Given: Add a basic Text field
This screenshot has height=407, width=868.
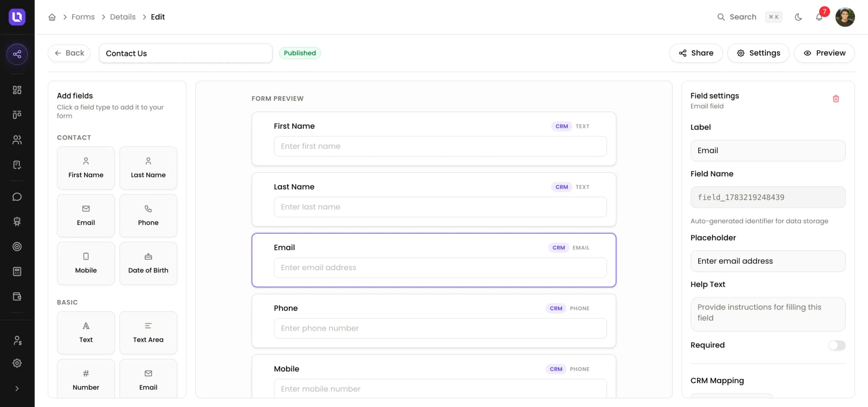Looking at the screenshot, I should tap(86, 333).
